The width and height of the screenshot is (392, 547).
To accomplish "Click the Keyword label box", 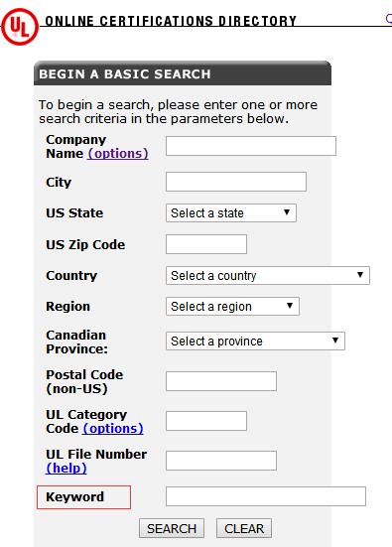I will [x=83, y=497].
